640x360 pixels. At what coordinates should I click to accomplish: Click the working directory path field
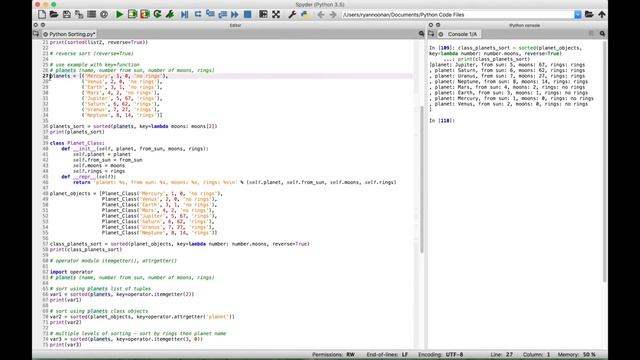coord(458,14)
